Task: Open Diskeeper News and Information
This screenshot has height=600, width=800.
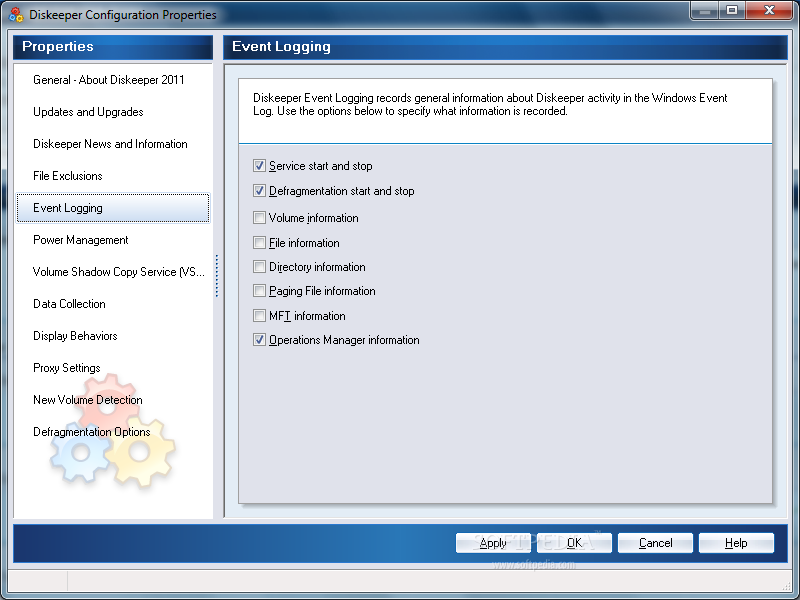Action: tap(113, 144)
